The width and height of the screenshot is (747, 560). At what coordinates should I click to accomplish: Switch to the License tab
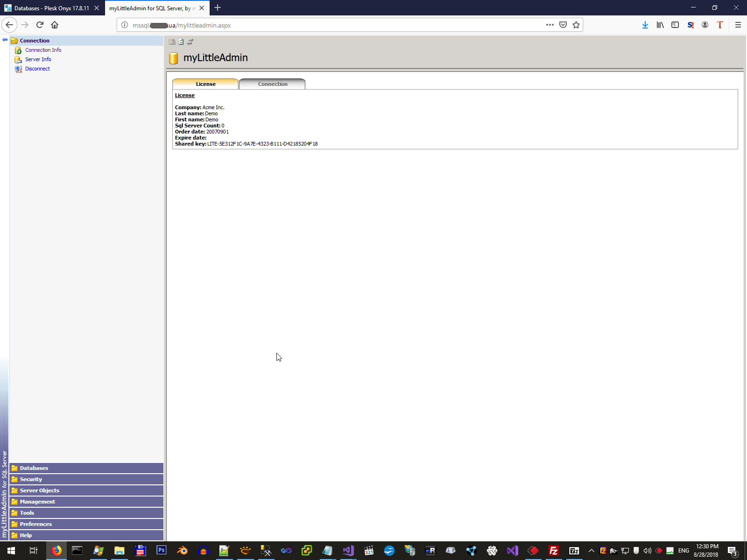205,84
